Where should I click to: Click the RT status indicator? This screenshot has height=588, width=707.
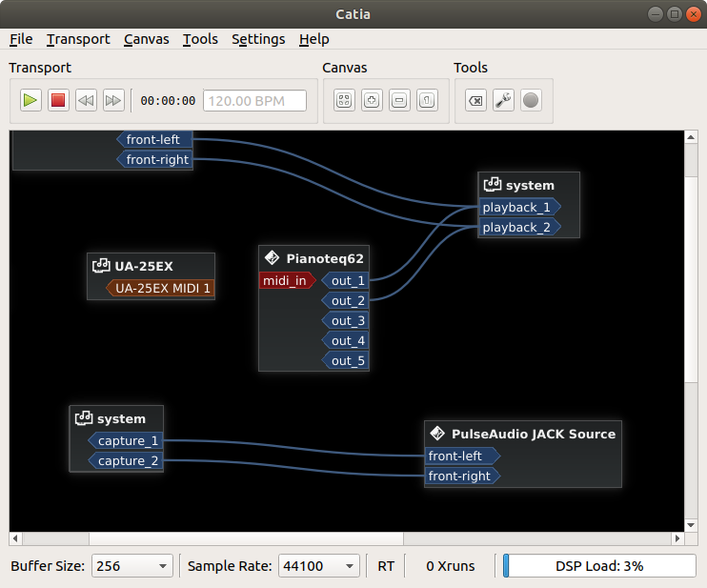(x=386, y=566)
